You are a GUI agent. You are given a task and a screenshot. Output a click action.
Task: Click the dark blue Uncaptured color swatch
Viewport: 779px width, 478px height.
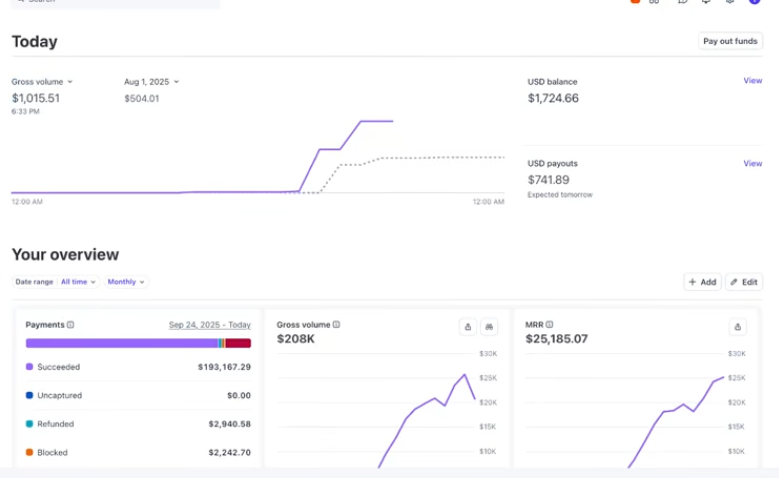tap(29, 396)
